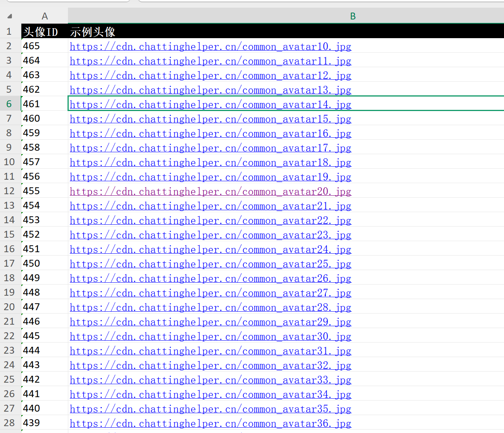Click the common_avatar14.jpg hyperlink
This screenshot has width=504, height=433.
click(210, 105)
